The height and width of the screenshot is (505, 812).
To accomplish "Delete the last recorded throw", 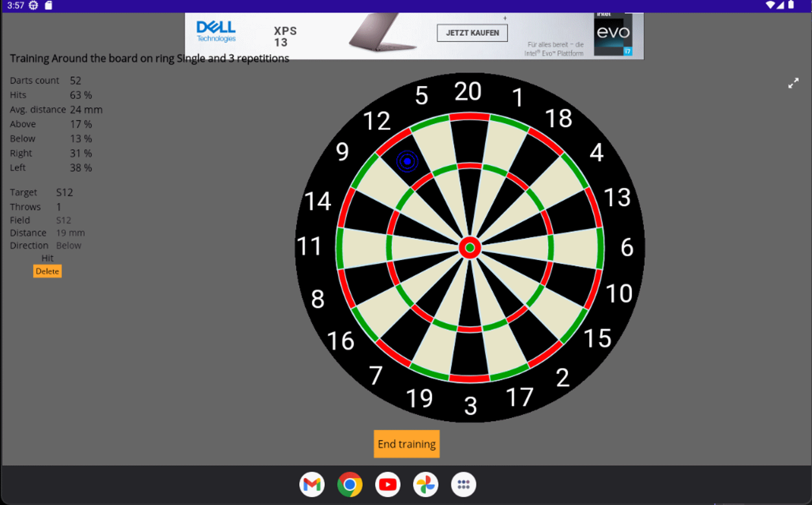I will tap(47, 271).
